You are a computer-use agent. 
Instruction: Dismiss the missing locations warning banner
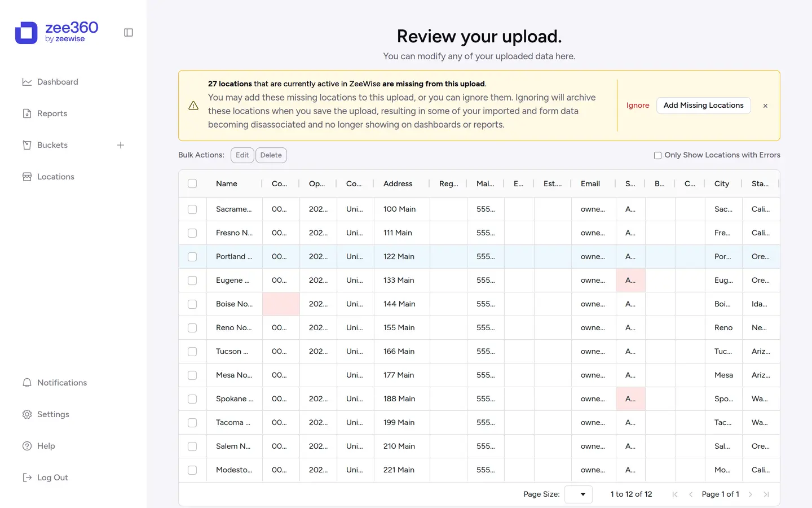pyautogui.click(x=765, y=106)
